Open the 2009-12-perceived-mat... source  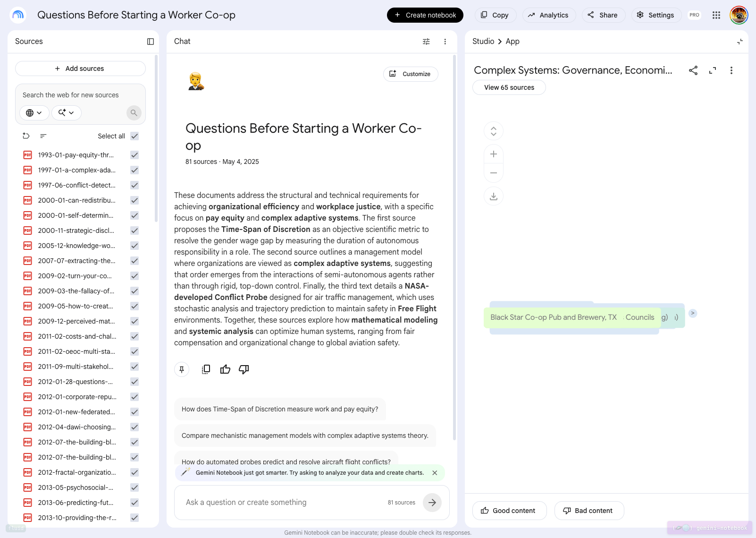point(76,321)
